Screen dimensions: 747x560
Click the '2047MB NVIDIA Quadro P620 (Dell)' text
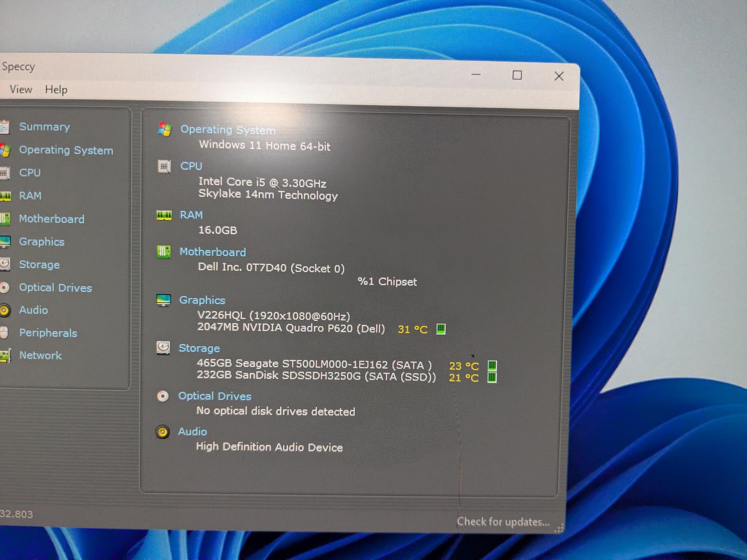[291, 327]
